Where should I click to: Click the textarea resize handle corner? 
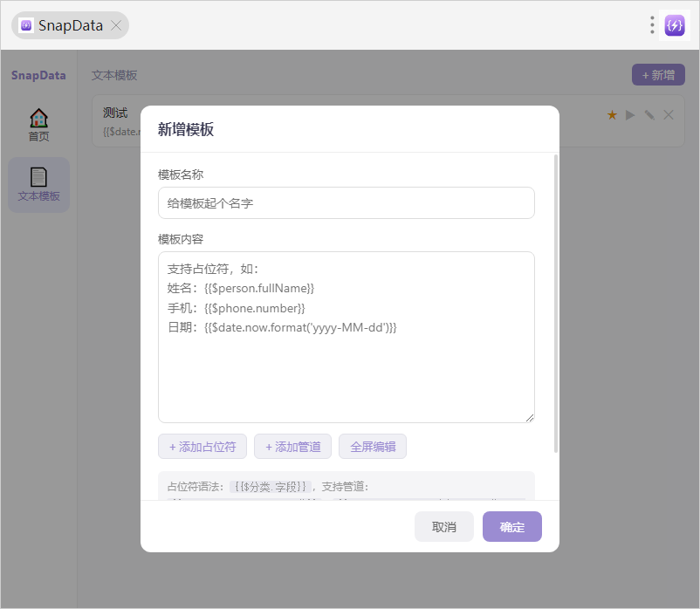[530, 418]
